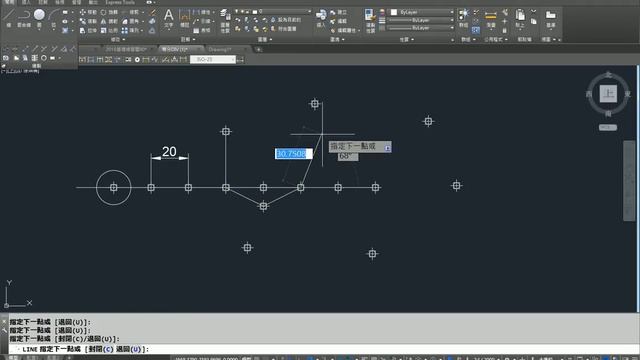Open the ByLayer linetype dropdown
The height and width of the screenshot is (360, 640).
click(451, 28)
